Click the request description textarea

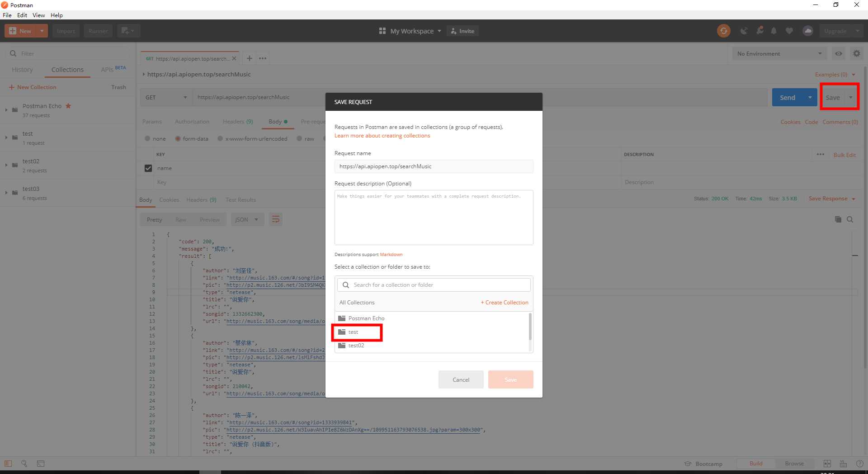(x=434, y=218)
